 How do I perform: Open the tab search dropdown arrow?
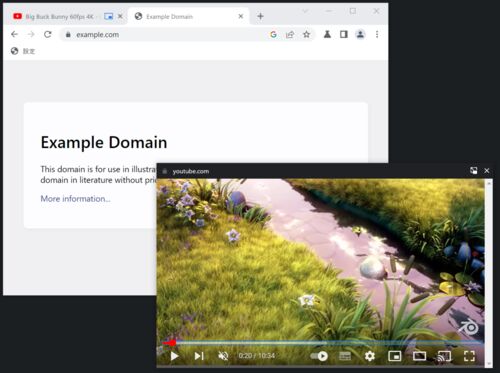[x=305, y=11]
